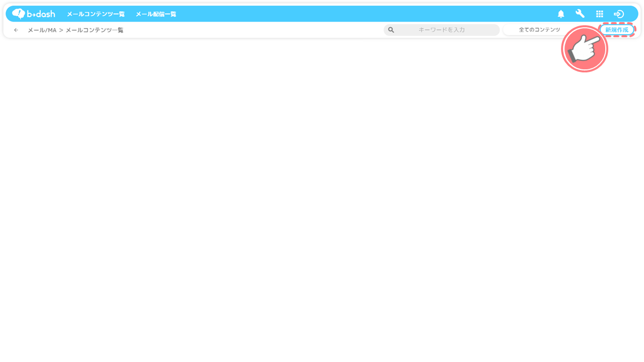Open the wrench settings icon
Image resolution: width=644 pixels, height=362 pixels.
pos(580,14)
